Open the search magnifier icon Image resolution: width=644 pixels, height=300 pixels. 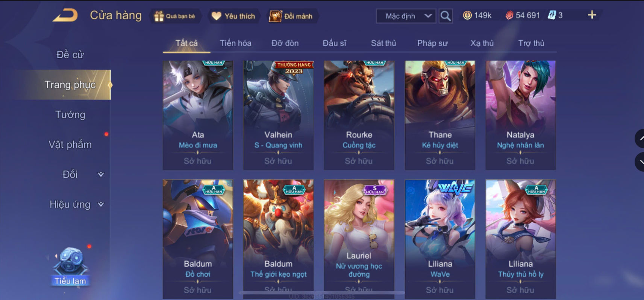(445, 16)
